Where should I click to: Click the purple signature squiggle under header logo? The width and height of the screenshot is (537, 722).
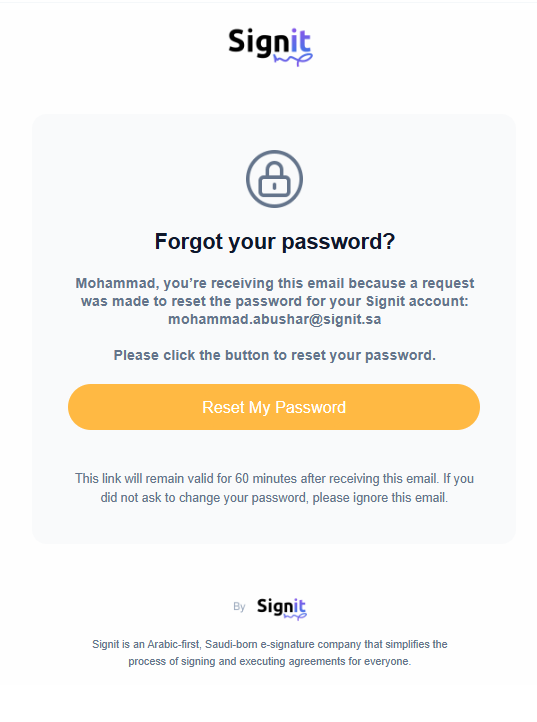point(293,59)
